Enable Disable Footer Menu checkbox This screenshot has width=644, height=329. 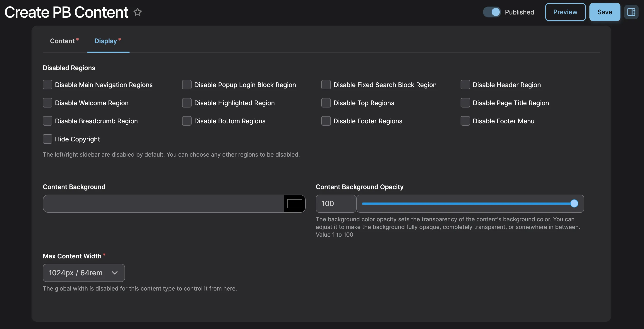coord(465,121)
